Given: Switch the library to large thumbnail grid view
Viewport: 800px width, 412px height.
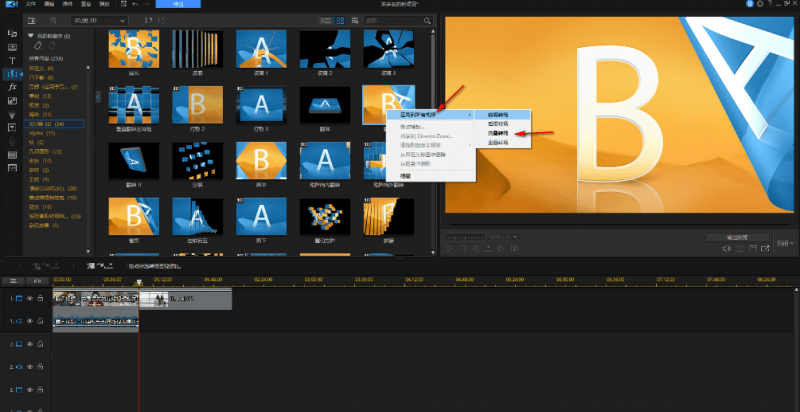Looking at the screenshot, I should (x=340, y=20).
